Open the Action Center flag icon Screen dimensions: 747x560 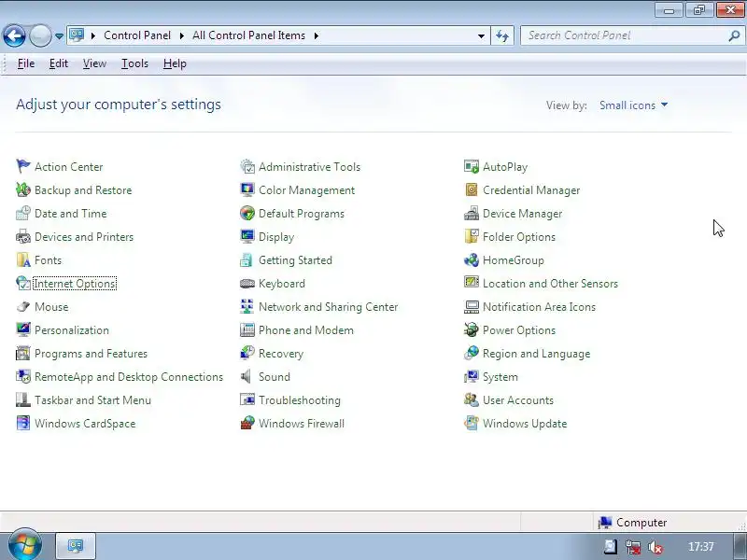[22, 166]
